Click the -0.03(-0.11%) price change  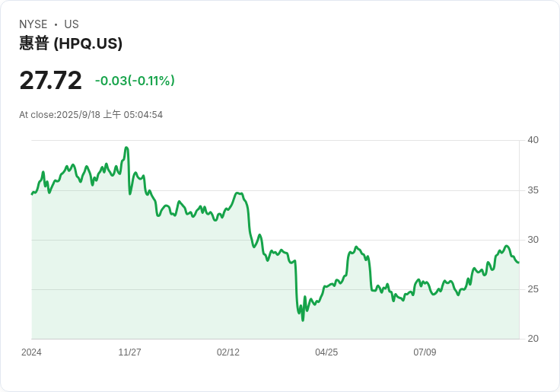pos(135,81)
